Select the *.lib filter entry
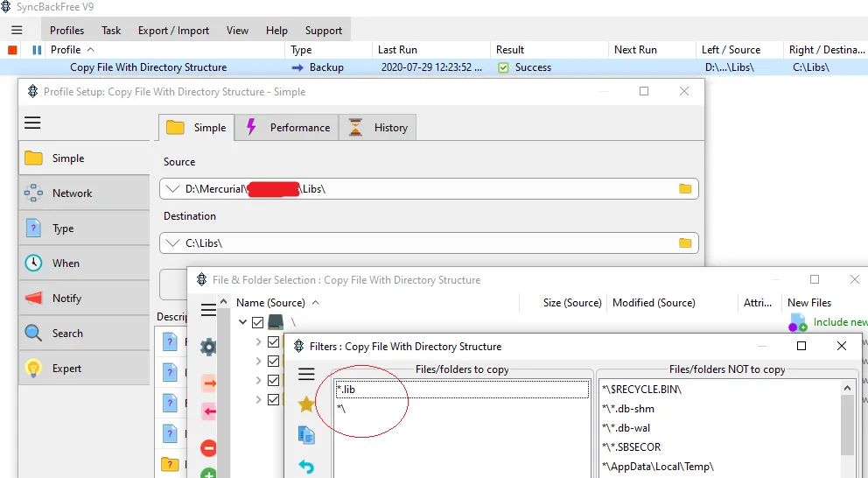 click(462, 390)
